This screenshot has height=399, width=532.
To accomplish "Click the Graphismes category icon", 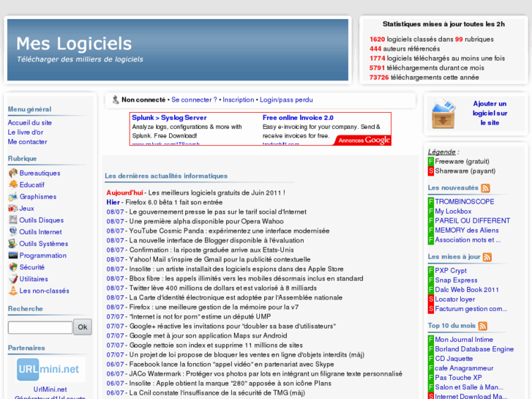I will click(x=13, y=197).
